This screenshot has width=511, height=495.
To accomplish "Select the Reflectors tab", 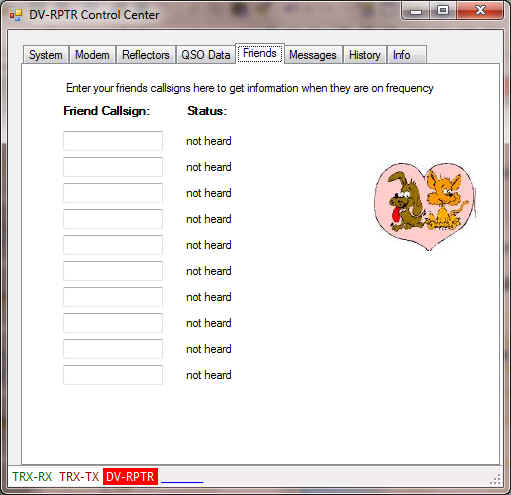I will click(x=146, y=55).
